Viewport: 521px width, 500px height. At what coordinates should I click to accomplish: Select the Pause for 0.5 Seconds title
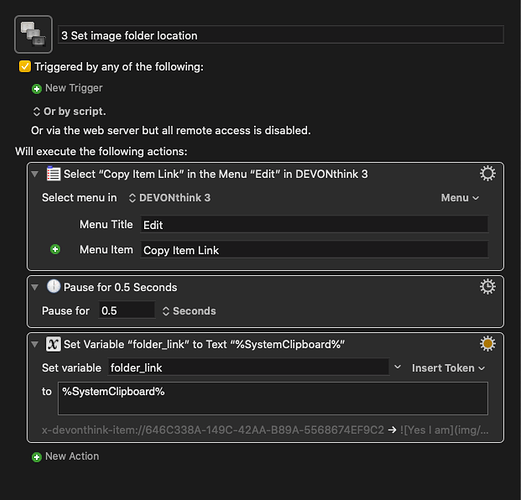click(120, 287)
